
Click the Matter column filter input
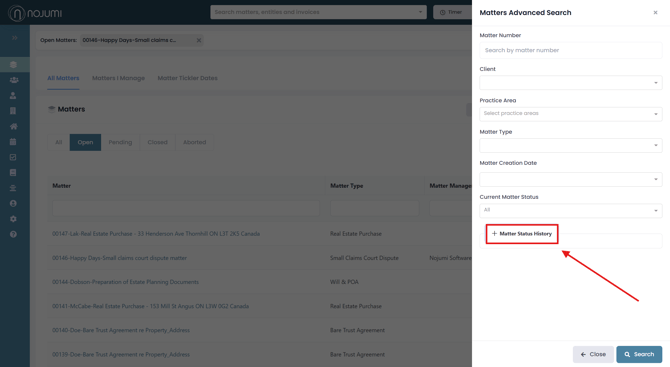point(186,208)
